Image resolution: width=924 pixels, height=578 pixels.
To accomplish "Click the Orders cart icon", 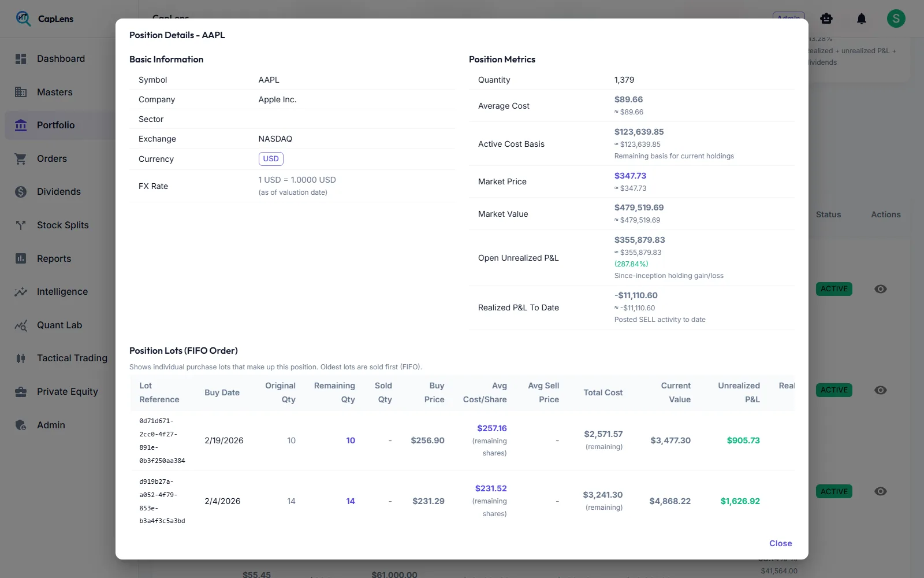I will coord(21,158).
